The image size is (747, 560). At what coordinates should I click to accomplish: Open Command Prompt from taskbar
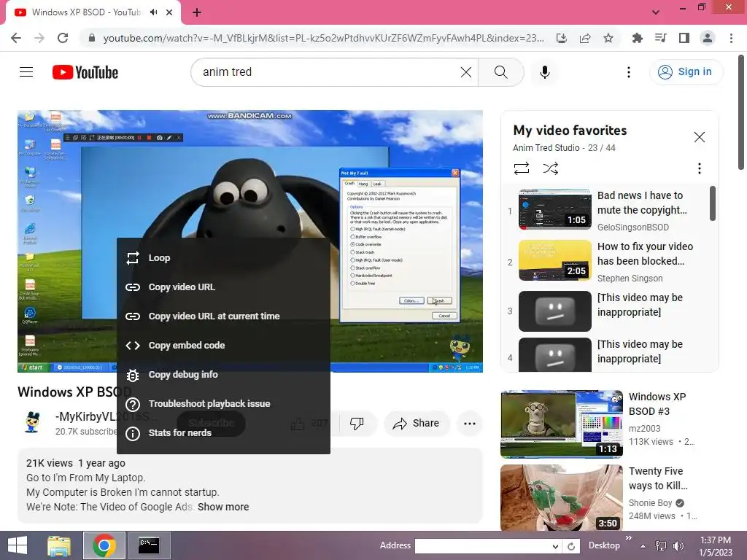pos(149,545)
